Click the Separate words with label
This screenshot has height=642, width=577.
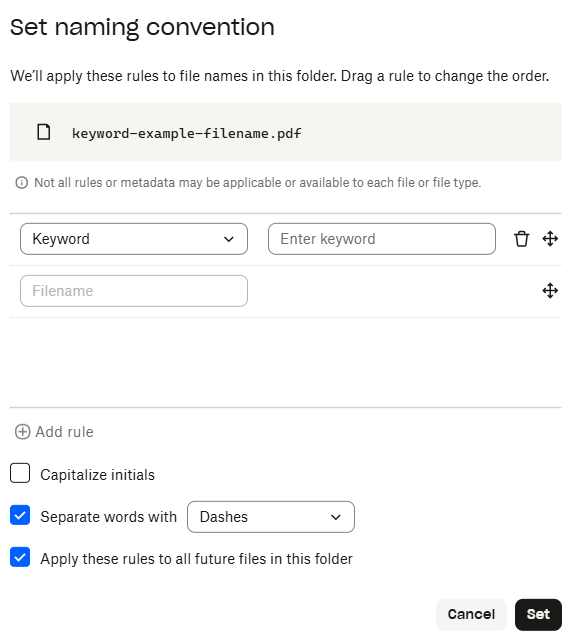(109, 517)
